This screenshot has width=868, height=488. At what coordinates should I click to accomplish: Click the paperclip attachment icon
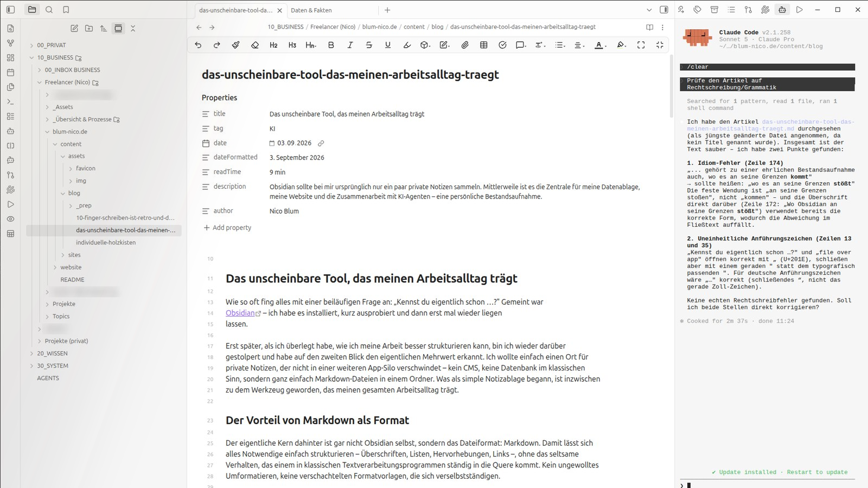[x=465, y=45]
